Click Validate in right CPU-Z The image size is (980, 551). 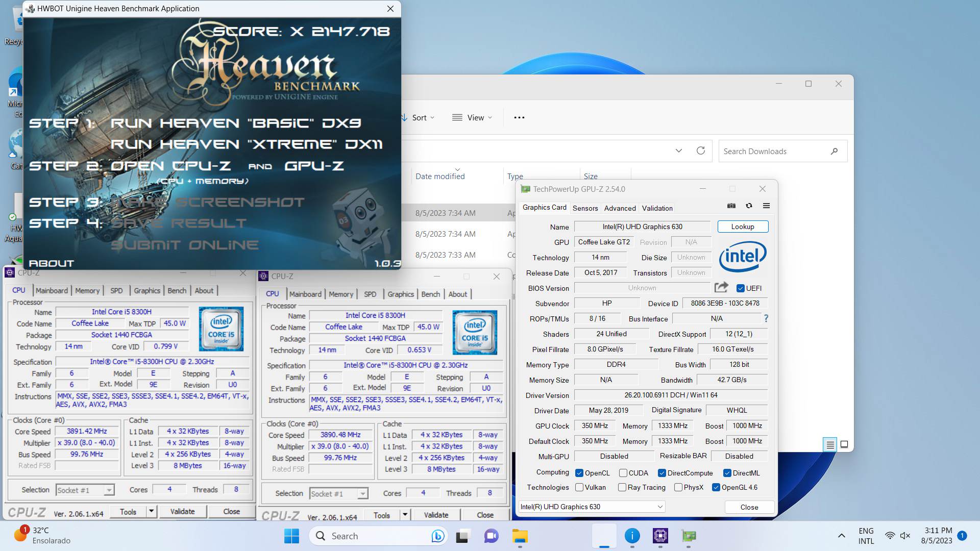tap(436, 515)
